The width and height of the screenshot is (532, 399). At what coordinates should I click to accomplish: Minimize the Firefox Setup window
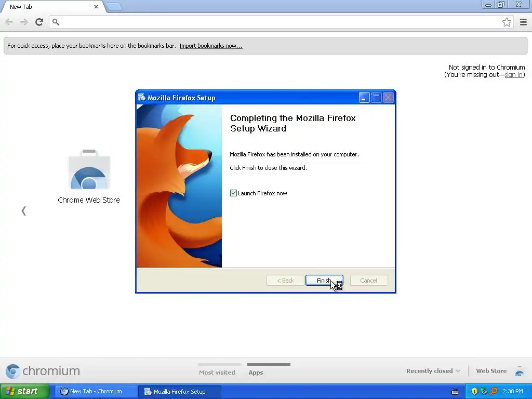[364, 97]
